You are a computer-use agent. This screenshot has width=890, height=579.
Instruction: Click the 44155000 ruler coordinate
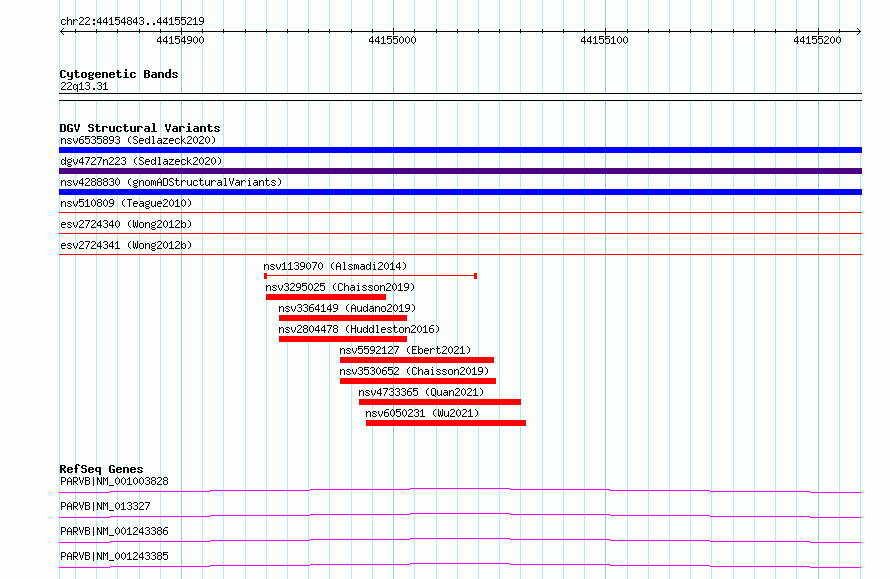pos(392,40)
